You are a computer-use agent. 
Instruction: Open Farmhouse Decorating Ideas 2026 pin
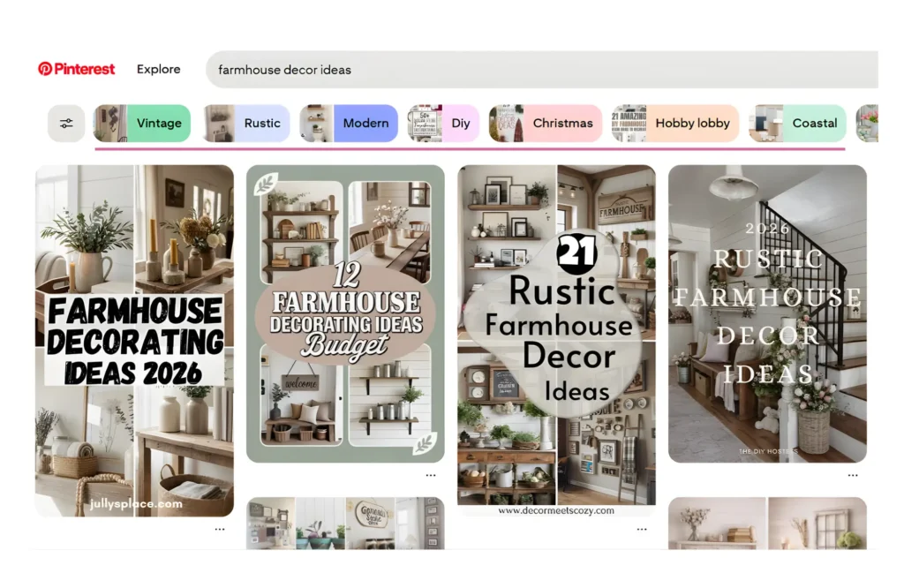pyautogui.click(x=134, y=340)
